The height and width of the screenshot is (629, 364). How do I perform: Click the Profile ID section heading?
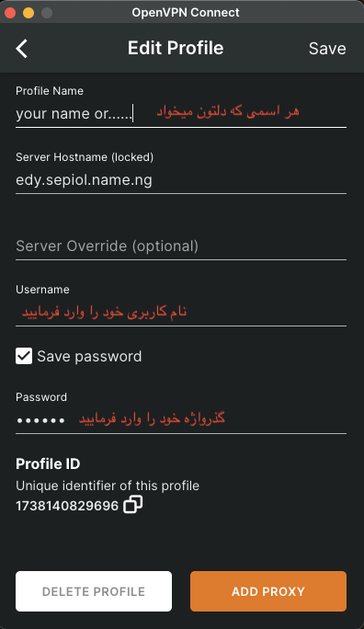point(48,463)
